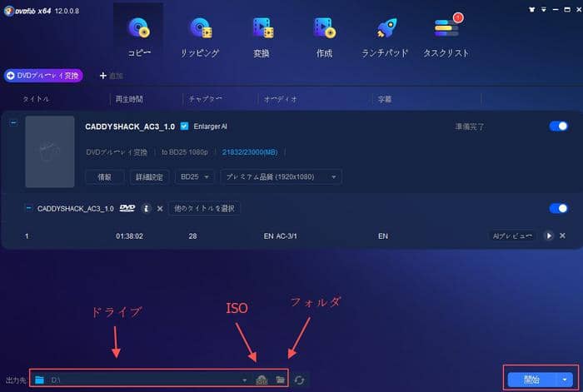The image size is (583, 392).
Task: Click the D:\ output path field
Action: pos(145,380)
